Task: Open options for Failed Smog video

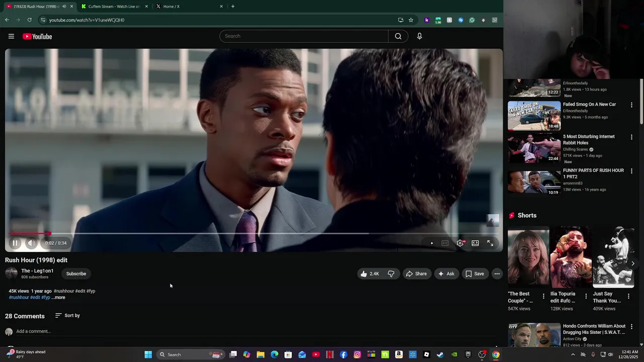Action: (631, 105)
